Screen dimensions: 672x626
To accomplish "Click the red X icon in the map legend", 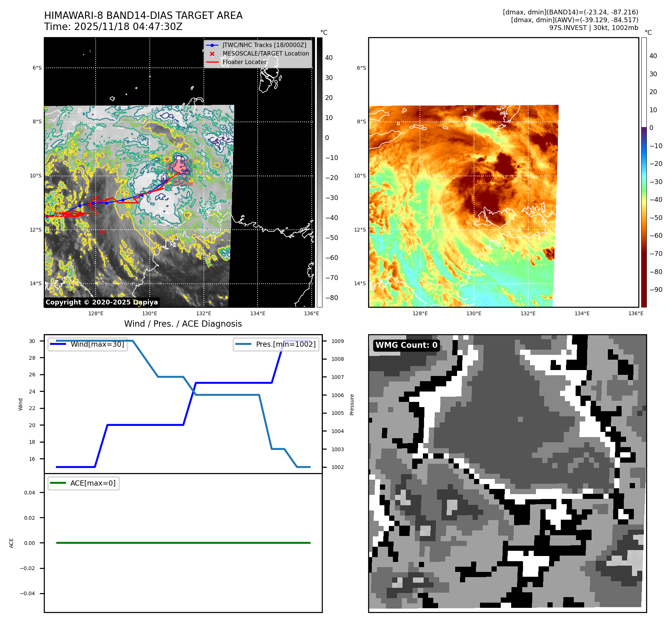I will click(212, 54).
